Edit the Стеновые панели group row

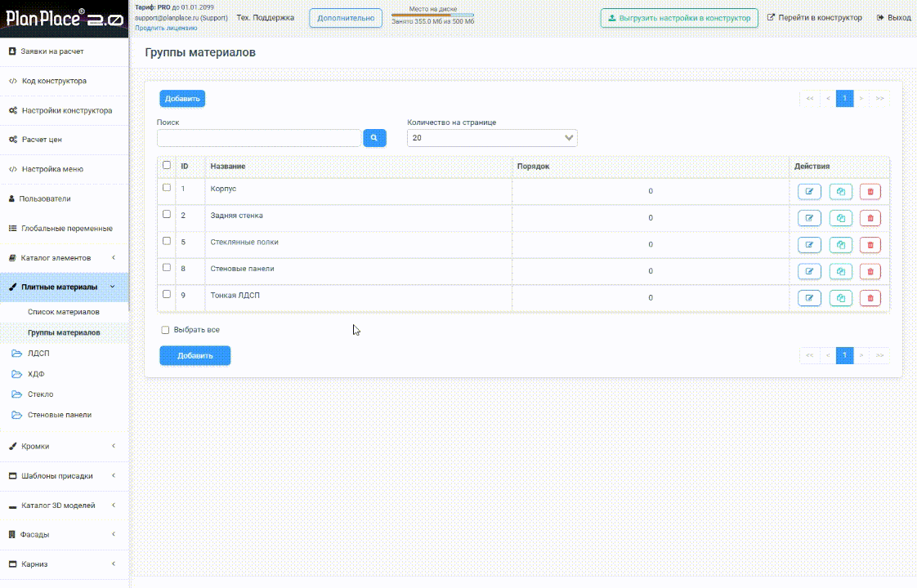click(809, 271)
